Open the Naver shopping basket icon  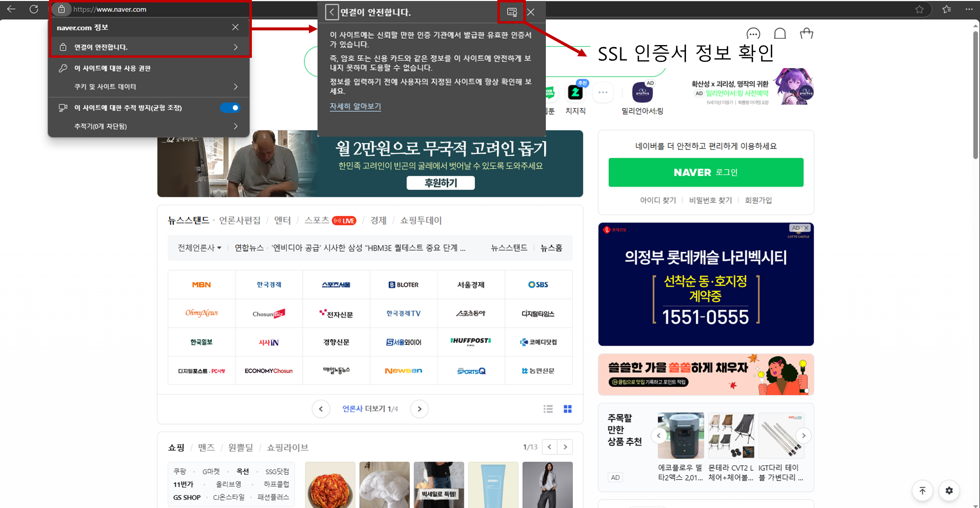[x=806, y=33]
